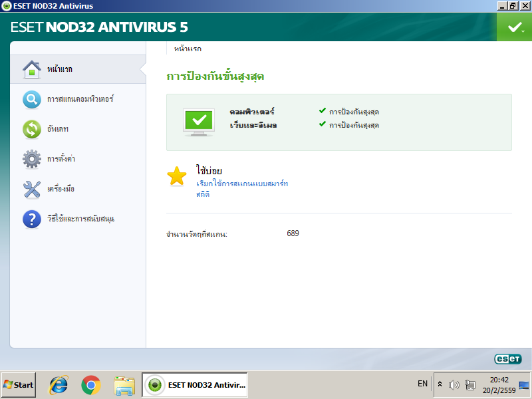Click the หน้าแรก breadcrumb above the heading
This screenshot has height=399, width=532.
pyautogui.click(x=188, y=49)
